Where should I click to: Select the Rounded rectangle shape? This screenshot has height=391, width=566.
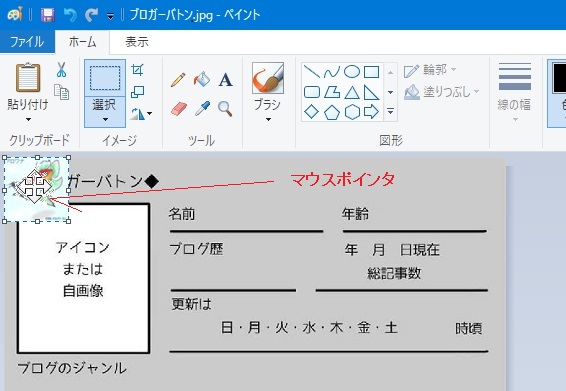click(x=312, y=92)
